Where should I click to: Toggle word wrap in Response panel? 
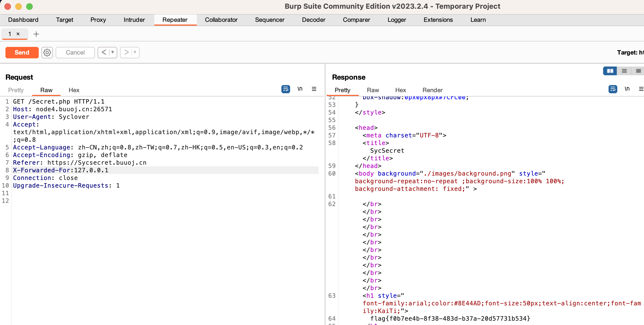(613, 89)
